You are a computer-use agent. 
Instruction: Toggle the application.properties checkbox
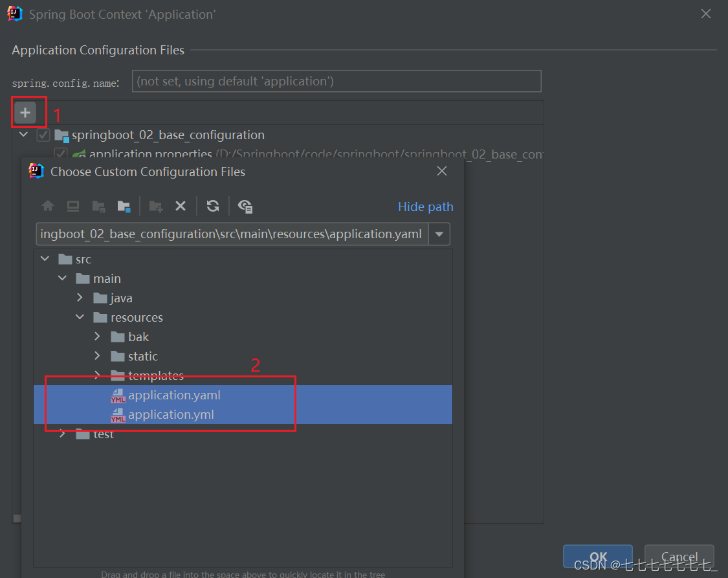[x=61, y=153]
